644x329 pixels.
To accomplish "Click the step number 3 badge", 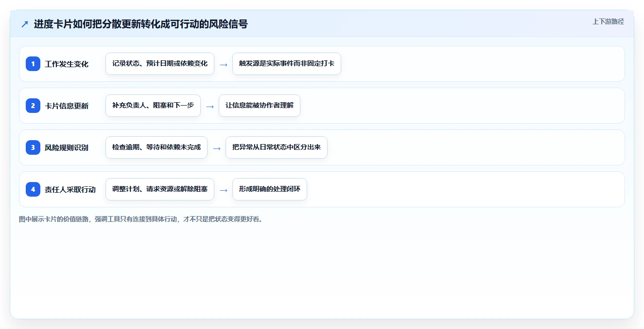I will (33, 147).
